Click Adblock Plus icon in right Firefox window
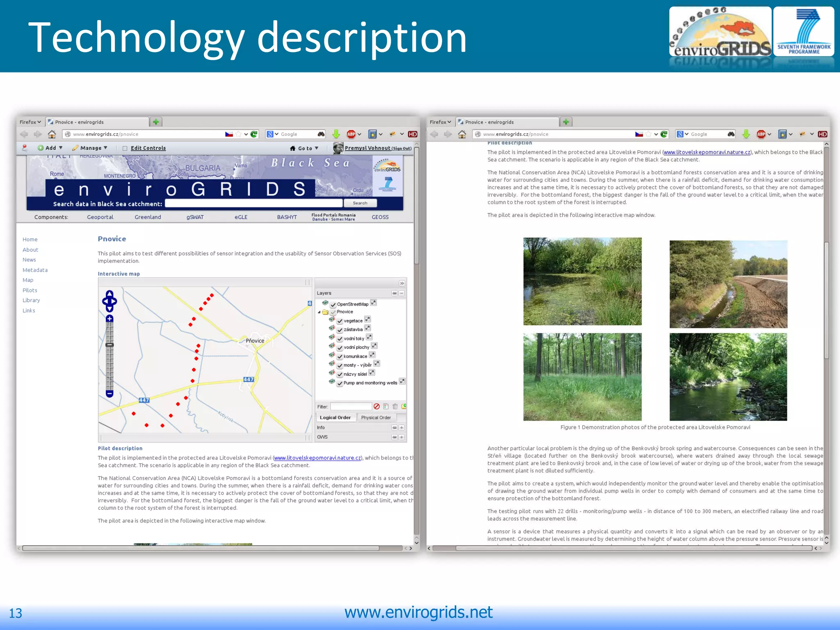The image size is (840, 630). (761, 134)
